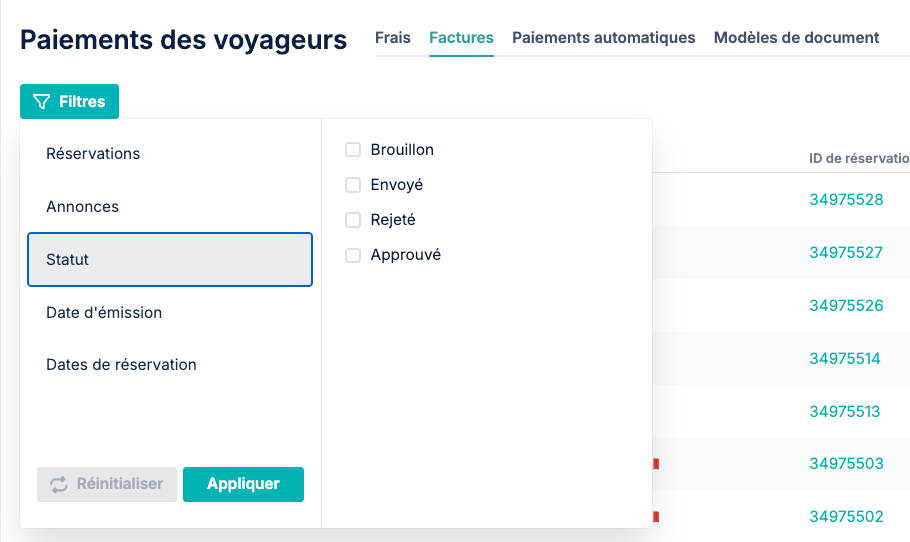Select the Approuvé checkbox
Screen dimensions: 910x542
[x=353, y=255]
